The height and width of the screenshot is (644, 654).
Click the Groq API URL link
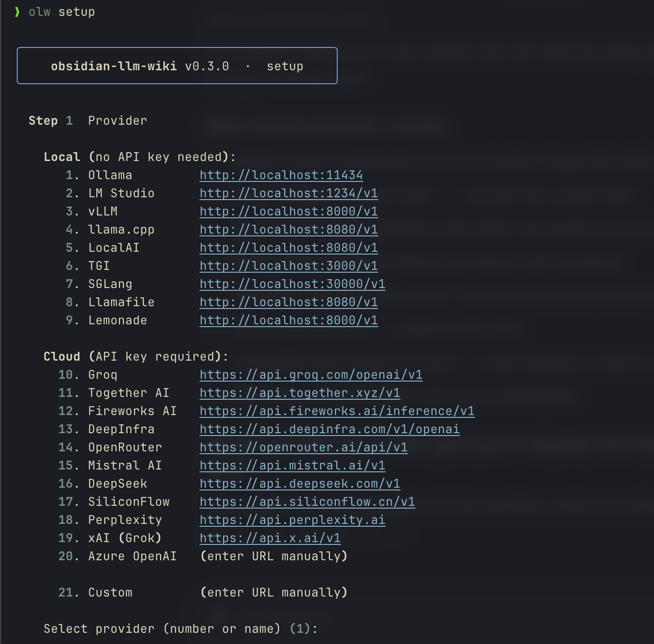311,375
